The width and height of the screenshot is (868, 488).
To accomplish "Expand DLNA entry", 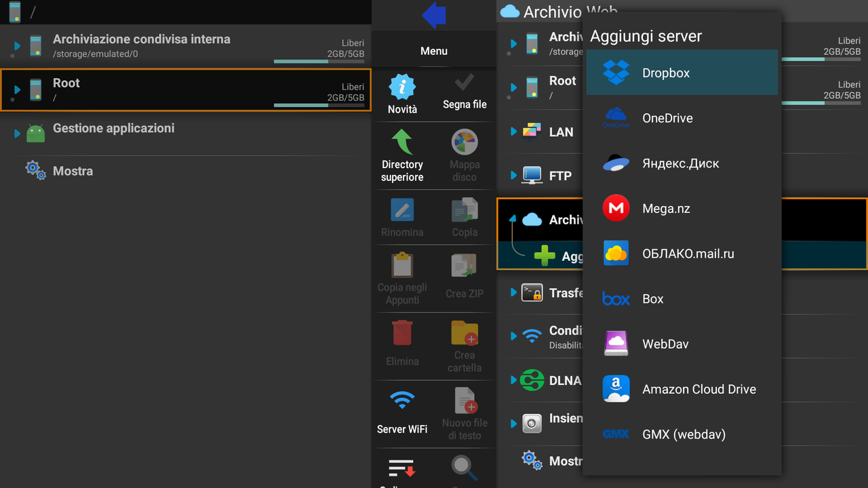I will (513, 380).
